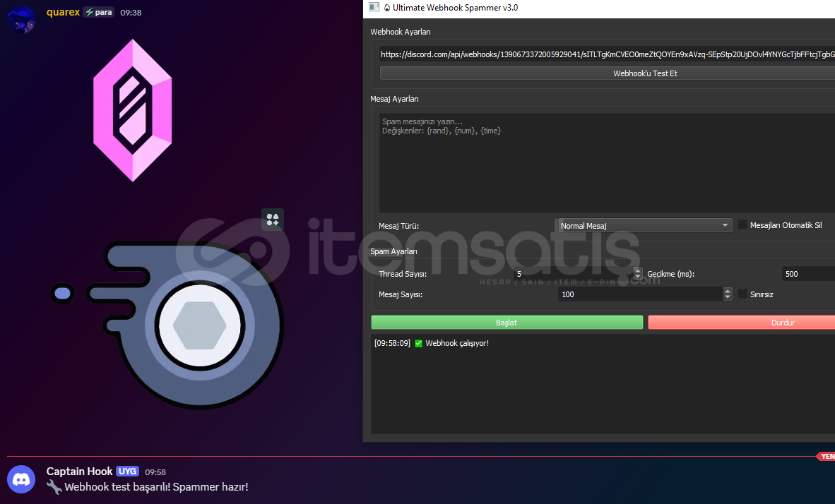Click the UYG badge next to Captain Hook

(127, 472)
